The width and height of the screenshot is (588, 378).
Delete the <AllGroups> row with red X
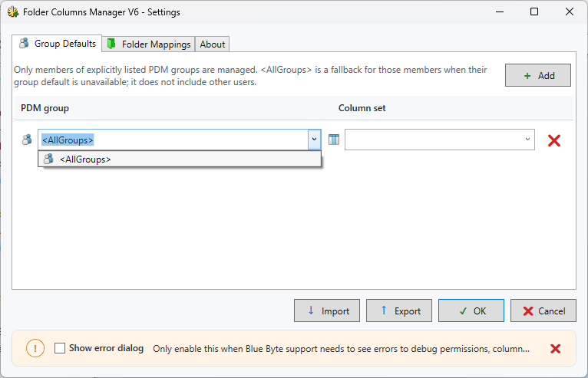[x=554, y=140]
